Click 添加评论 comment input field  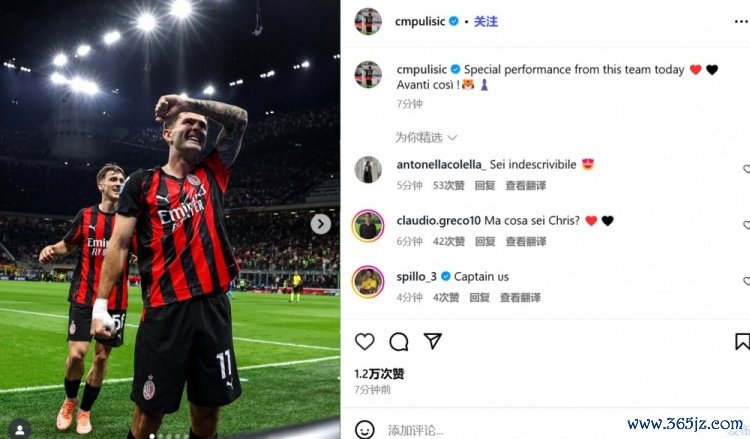(502, 430)
